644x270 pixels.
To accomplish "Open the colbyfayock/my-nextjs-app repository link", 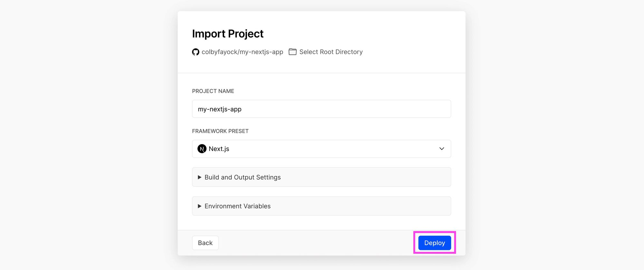I will click(242, 52).
